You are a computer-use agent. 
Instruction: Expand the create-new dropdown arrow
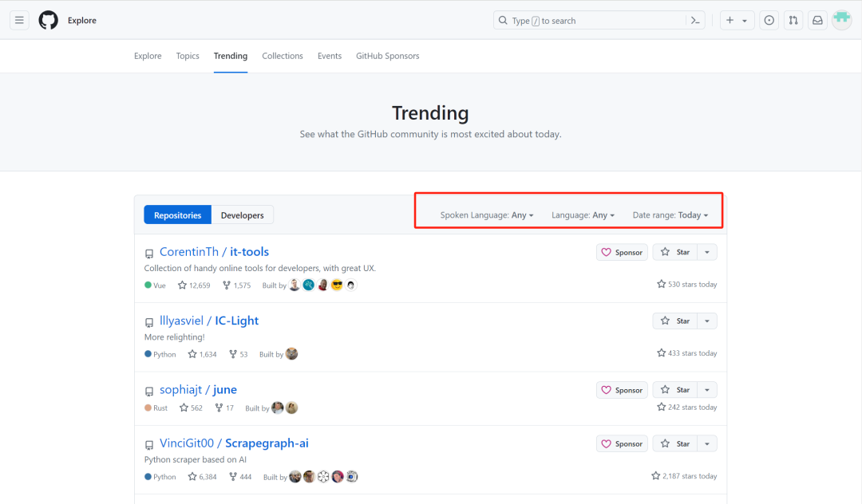click(745, 21)
